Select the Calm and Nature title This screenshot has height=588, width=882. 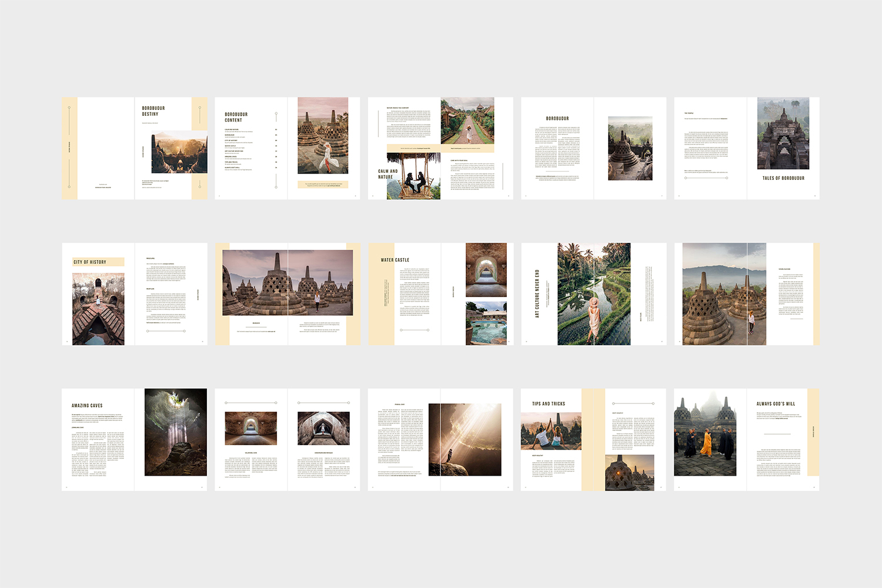pyautogui.click(x=387, y=174)
